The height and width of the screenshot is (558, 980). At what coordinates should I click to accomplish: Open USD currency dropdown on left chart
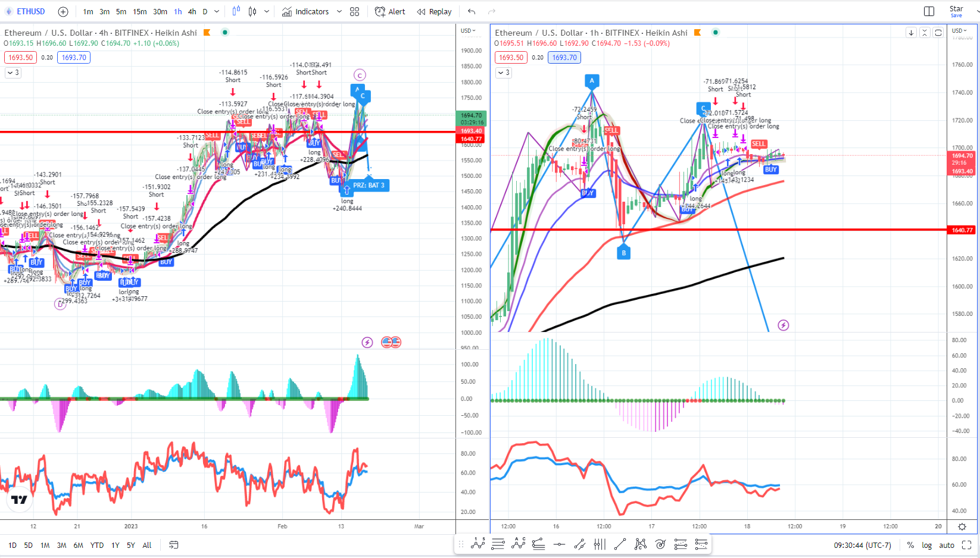click(x=468, y=31)
